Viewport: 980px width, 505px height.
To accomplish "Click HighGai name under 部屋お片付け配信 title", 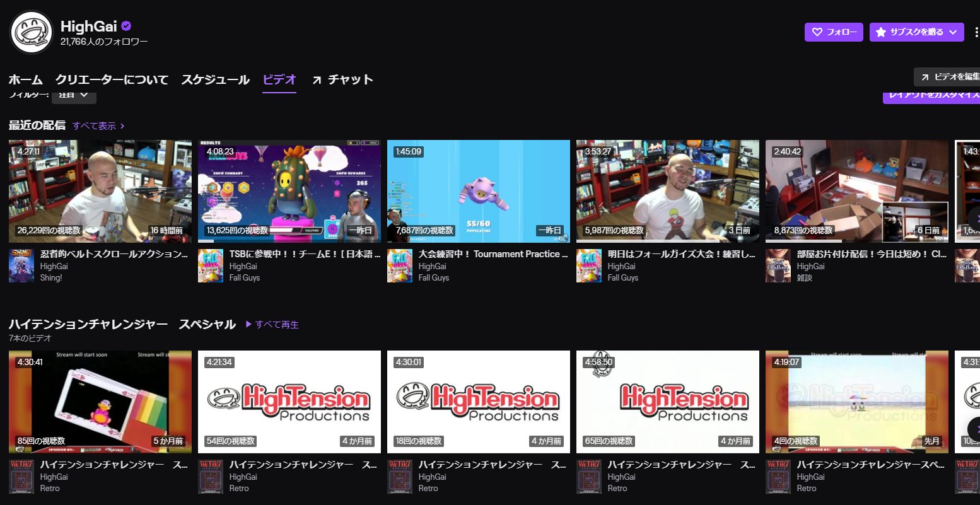I will tap(811, 266).
